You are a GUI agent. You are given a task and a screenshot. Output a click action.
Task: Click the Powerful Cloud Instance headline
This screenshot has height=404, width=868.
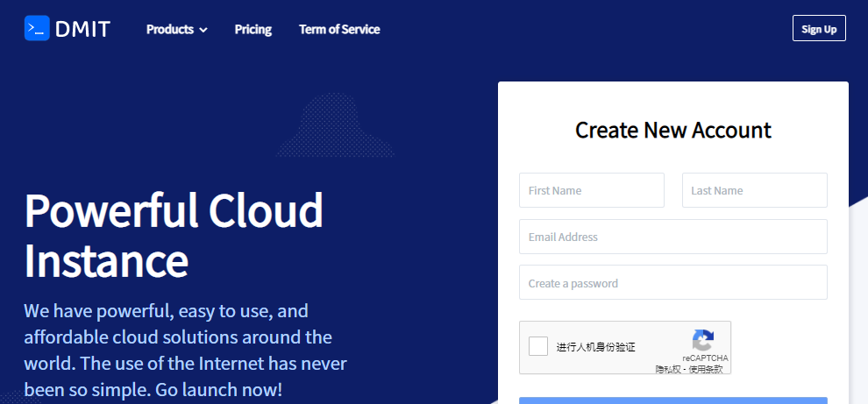[174, 235]
